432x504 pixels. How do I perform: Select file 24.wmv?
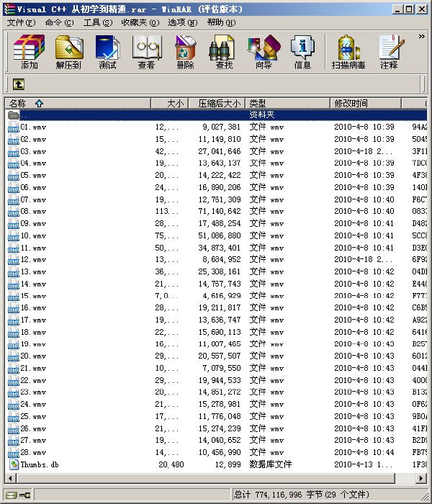217,404
